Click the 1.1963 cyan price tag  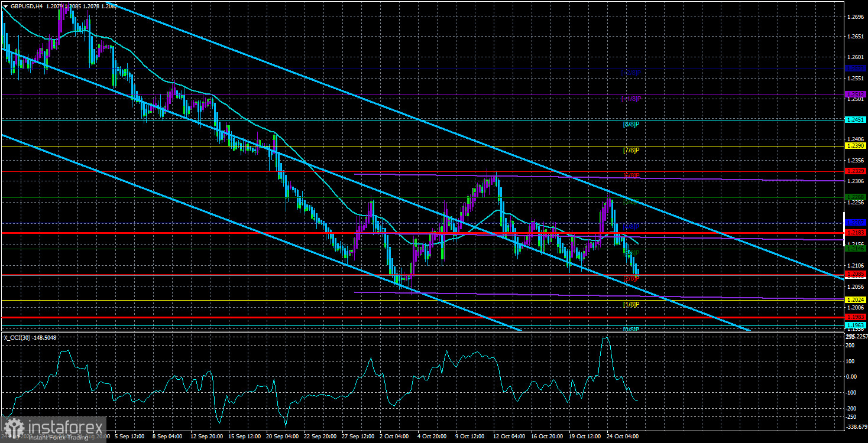[856, 325]
